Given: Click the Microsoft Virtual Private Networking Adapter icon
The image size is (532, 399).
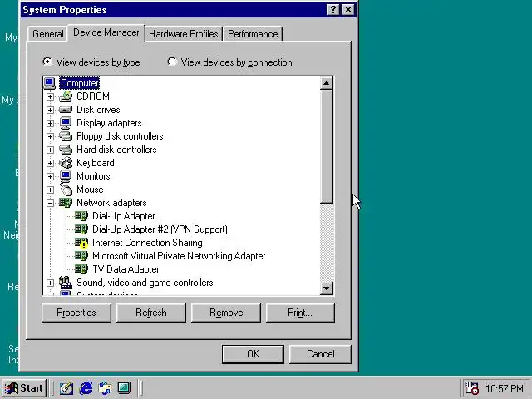Looking at the screenshot, I should [81, 256].
